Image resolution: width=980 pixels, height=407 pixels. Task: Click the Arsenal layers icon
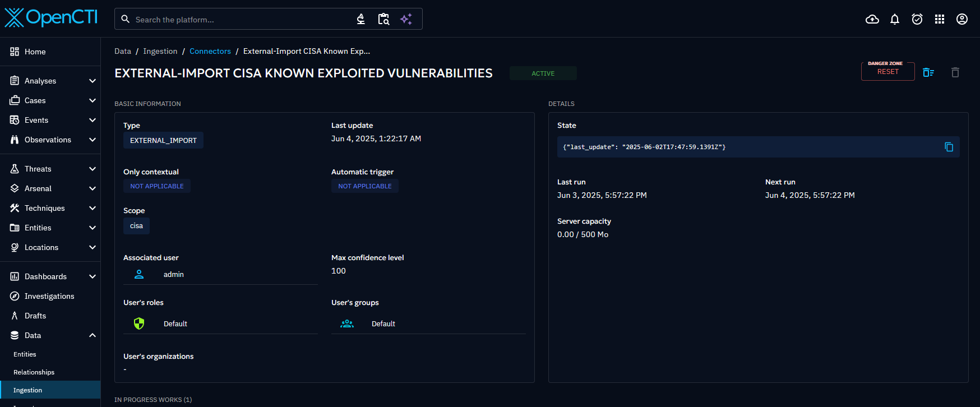click(15, 188)
